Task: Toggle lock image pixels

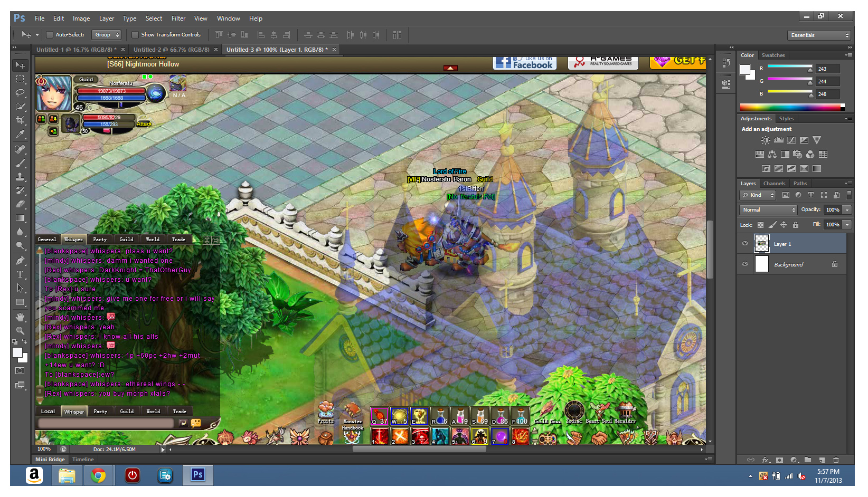Action: tap(772, 225)
